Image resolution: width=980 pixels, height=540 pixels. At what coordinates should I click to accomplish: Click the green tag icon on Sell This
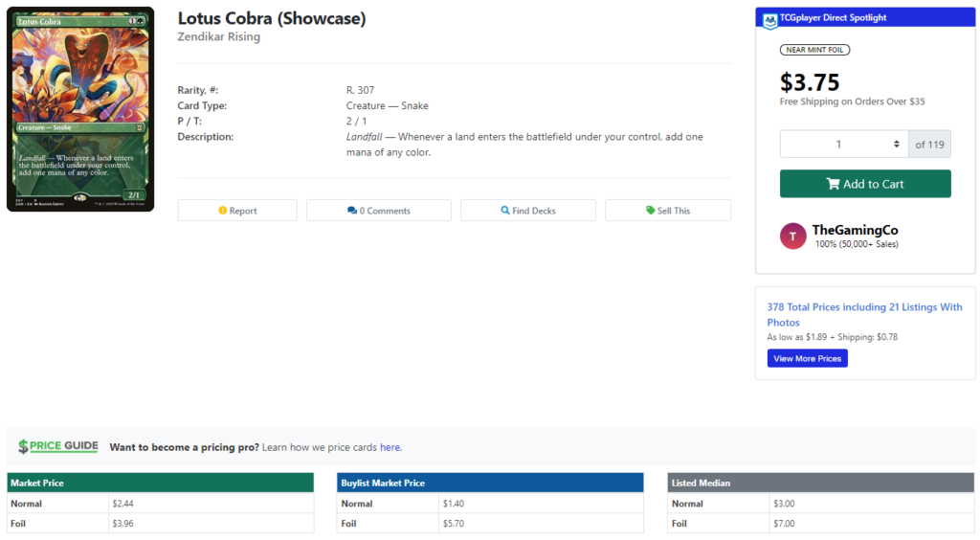[650, 211]
